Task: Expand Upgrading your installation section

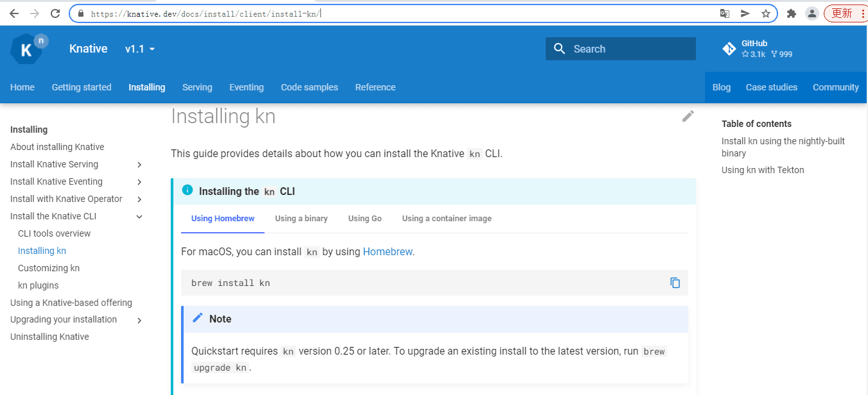Action: (139, 320)
